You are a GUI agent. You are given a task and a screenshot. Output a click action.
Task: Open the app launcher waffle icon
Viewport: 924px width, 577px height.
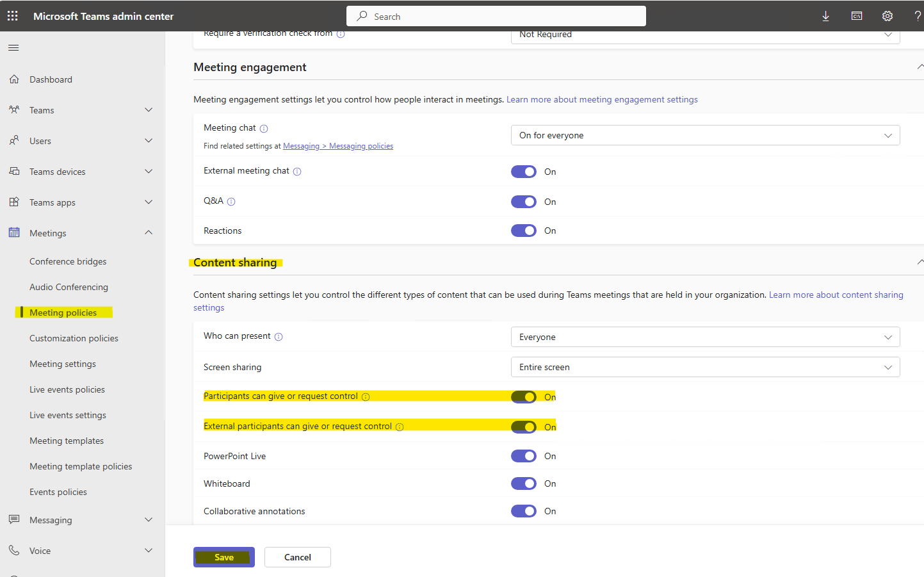(x=13, y=16)
